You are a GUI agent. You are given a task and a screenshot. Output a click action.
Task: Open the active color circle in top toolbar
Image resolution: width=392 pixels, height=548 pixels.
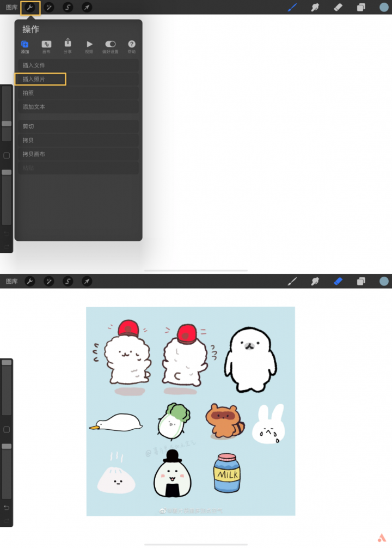[x=384, y=7]
